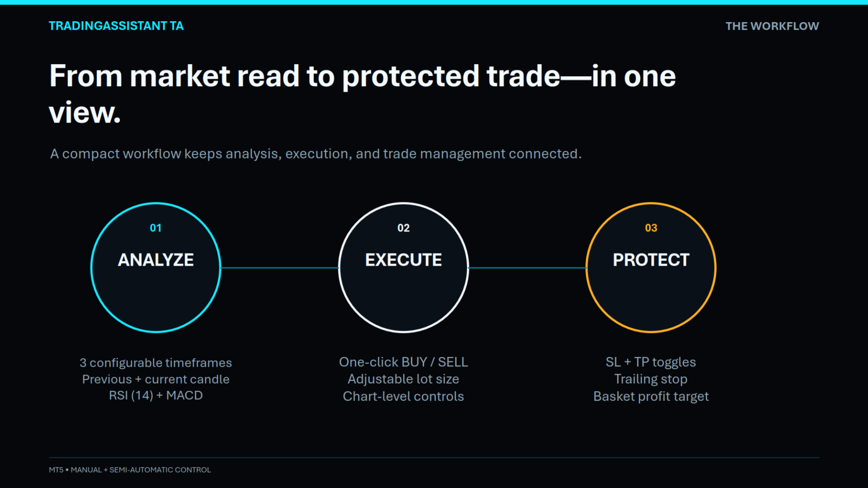This screenshot has height=488, width=868.
Task: Click THE WORKFLOW section label
Action: [x=772, y=26]
